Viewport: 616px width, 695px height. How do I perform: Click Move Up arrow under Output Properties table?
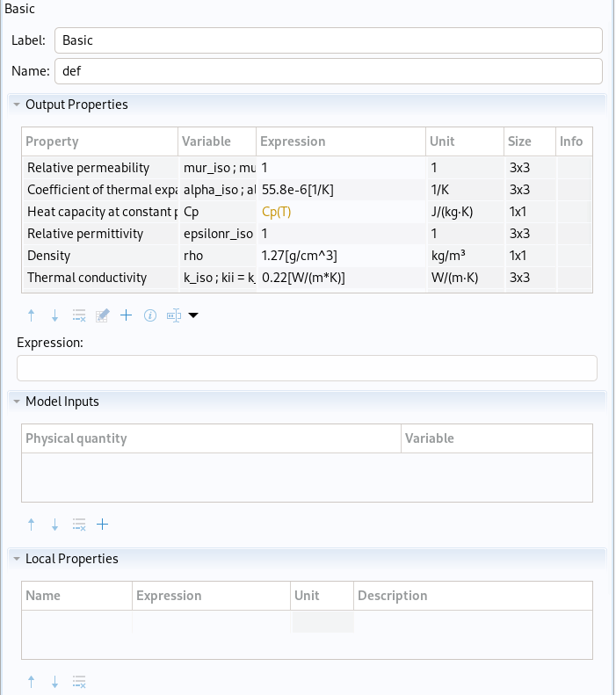tap(32, 315)
